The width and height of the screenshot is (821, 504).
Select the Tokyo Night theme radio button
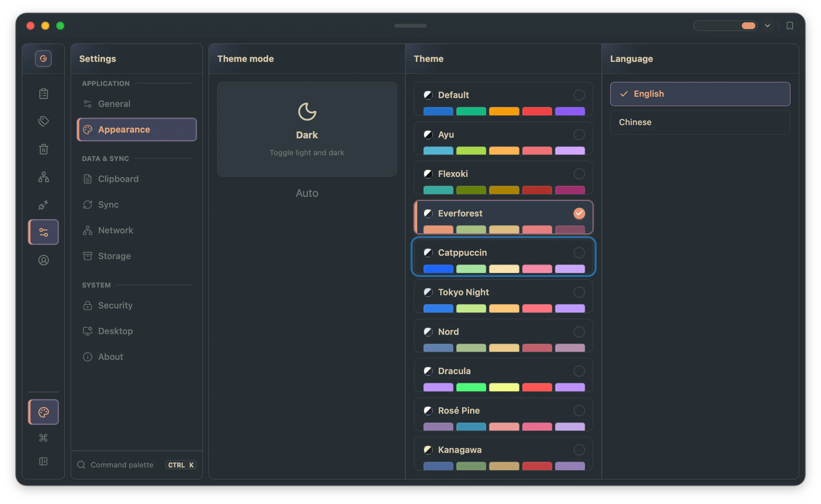click(579, 292)
